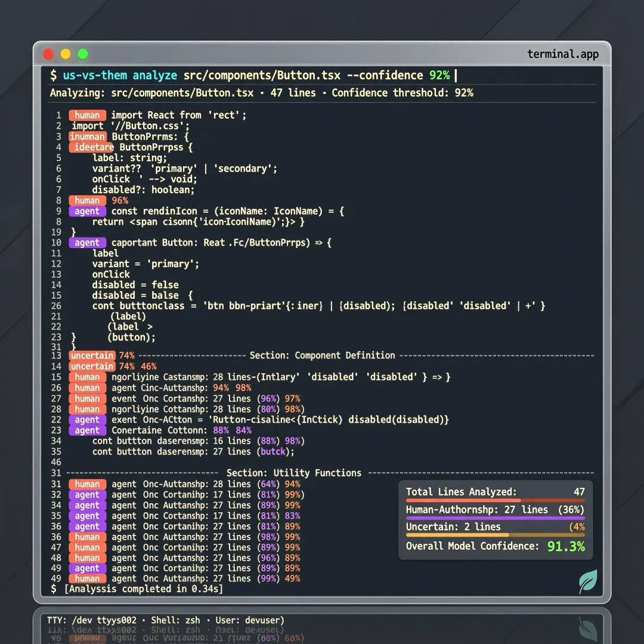This screenshot has height=644, width=644.
Task: Select the us-vs-them command name
Action: (x=95, y=76)
